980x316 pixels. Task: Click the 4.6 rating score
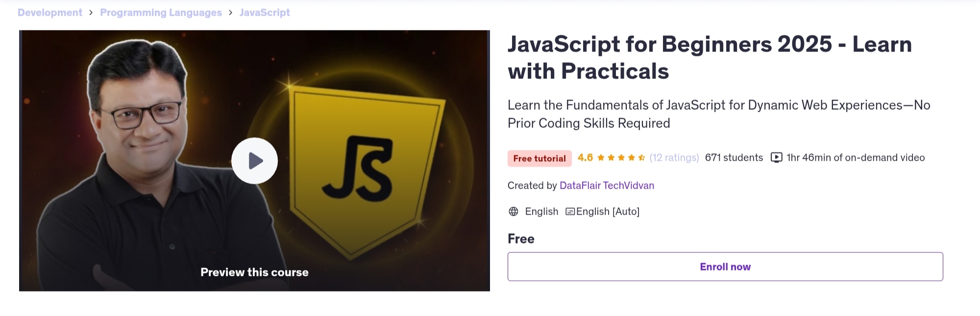coord(585,158)
